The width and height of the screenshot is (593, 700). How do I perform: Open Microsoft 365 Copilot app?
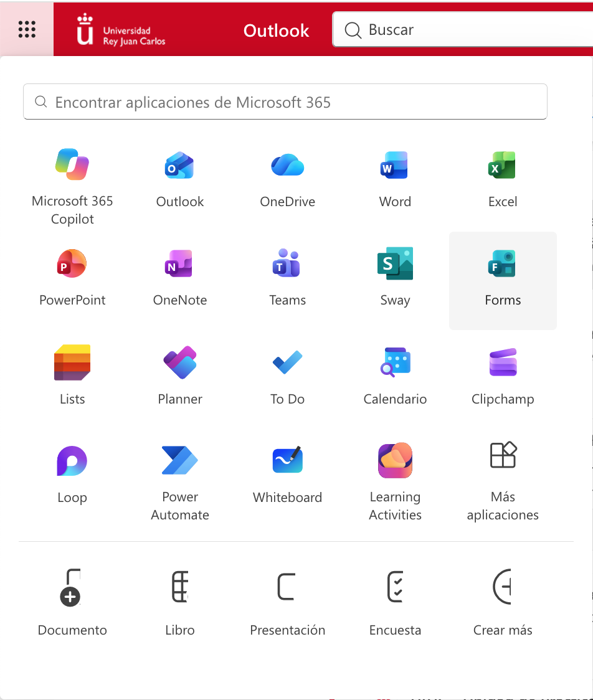[x=72, y=182]
